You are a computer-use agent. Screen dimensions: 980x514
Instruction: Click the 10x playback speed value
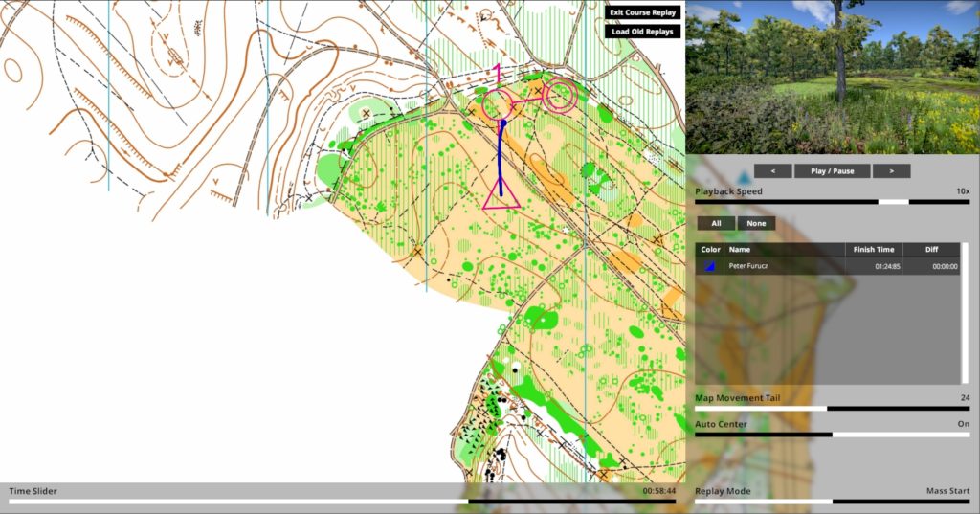point(963,191)
